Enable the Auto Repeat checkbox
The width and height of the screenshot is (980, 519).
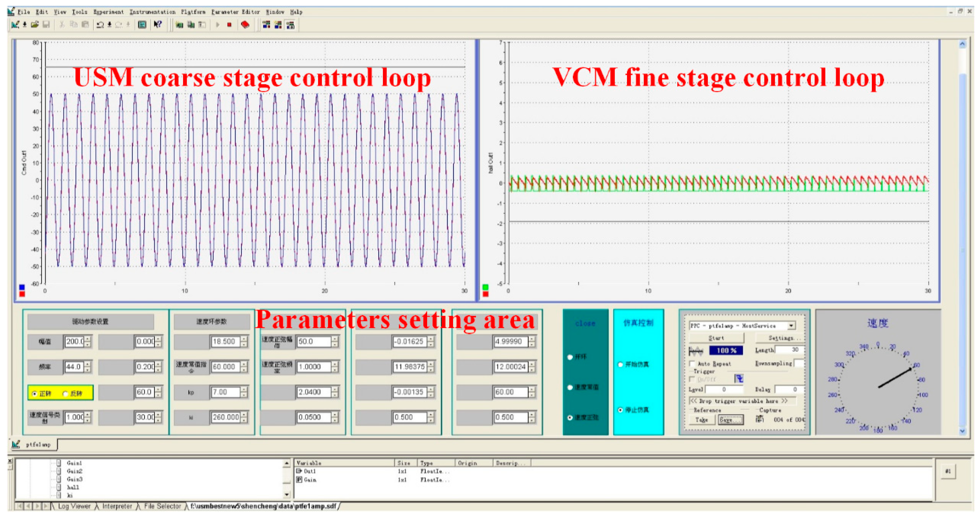[x=692, y=364]
